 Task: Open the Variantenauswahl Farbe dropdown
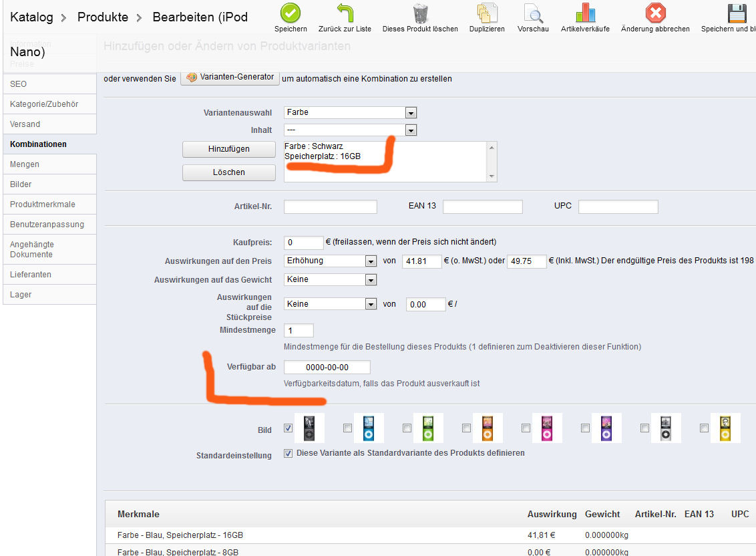pos(350,112)
